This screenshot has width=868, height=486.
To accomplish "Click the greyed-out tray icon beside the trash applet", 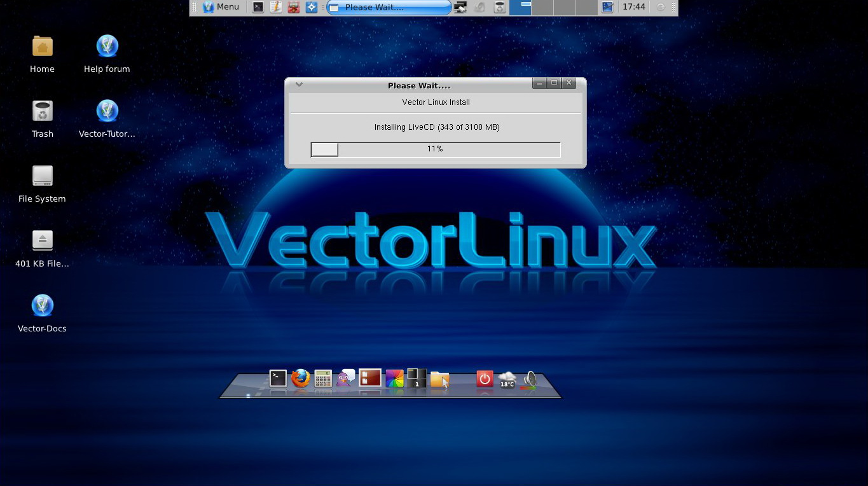I will pyautogui.click(x=480, y=7).
